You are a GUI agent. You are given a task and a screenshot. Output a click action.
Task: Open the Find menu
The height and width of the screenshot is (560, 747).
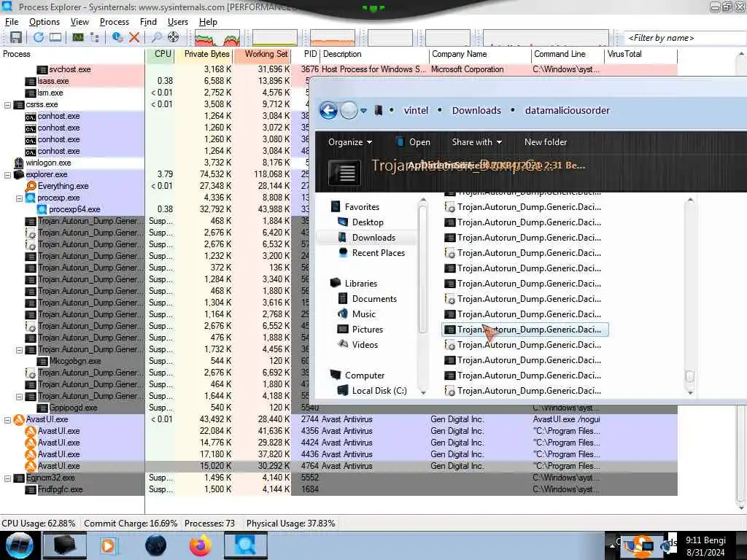[148, 22]
